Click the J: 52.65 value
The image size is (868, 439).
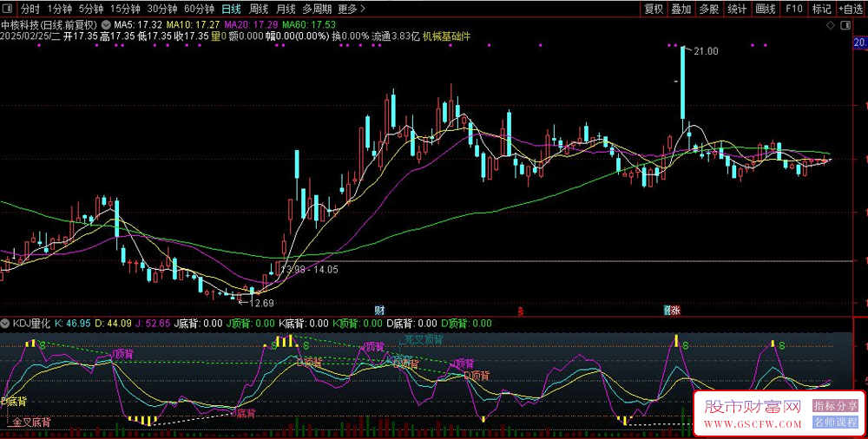[x=153, y=323]
